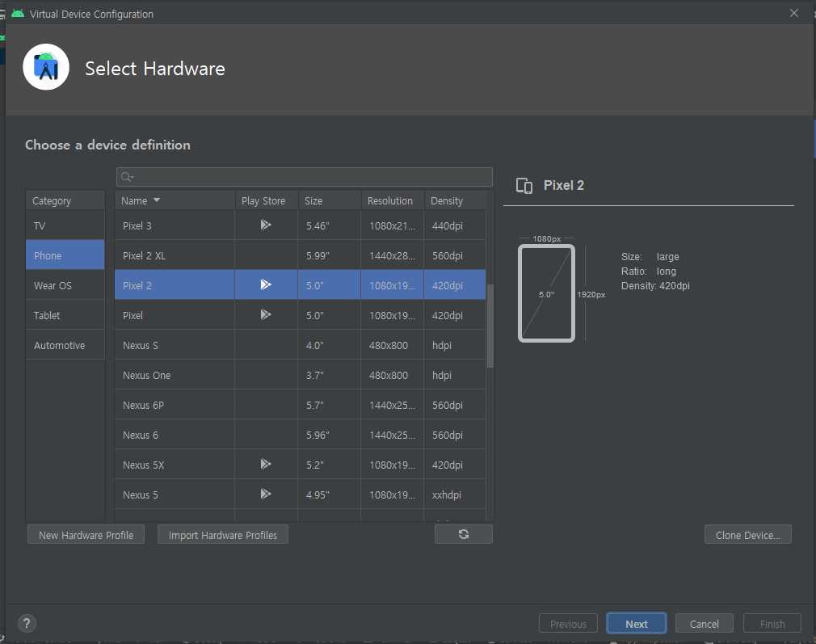Select the Nexus One device row

[301, 375]
